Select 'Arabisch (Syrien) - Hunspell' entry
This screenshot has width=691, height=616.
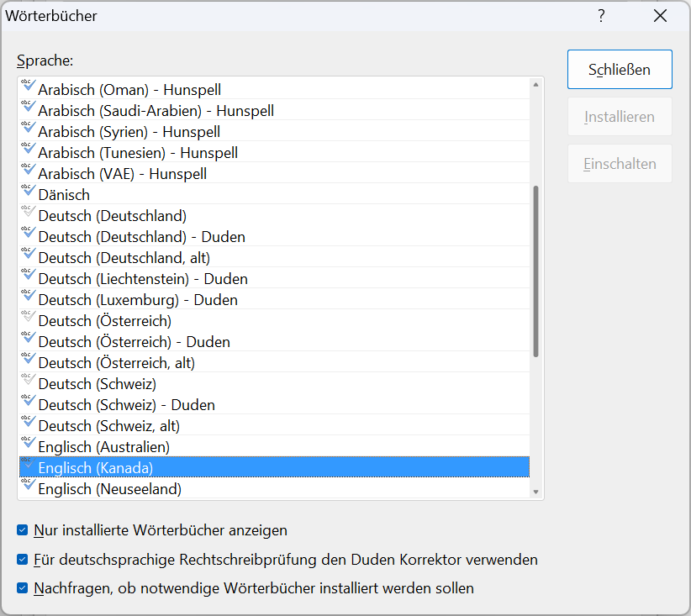274,132
